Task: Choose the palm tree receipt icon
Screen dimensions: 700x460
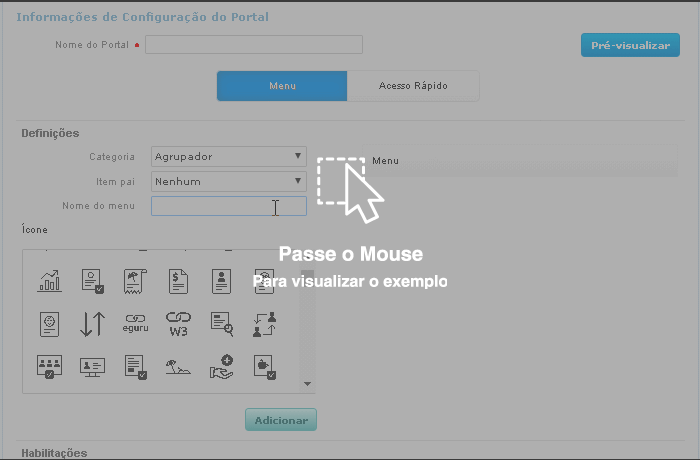Action: coord(135,281)
